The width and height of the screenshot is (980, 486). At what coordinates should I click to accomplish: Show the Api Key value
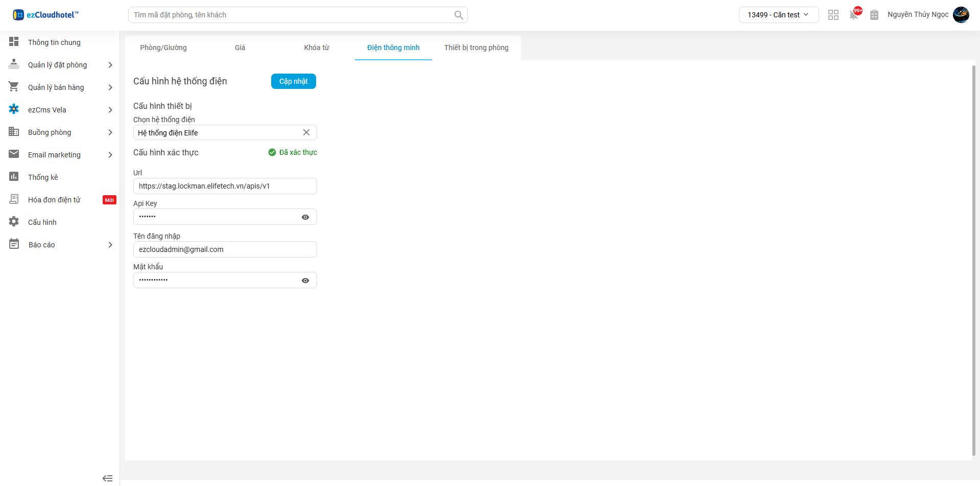point(305,217)
